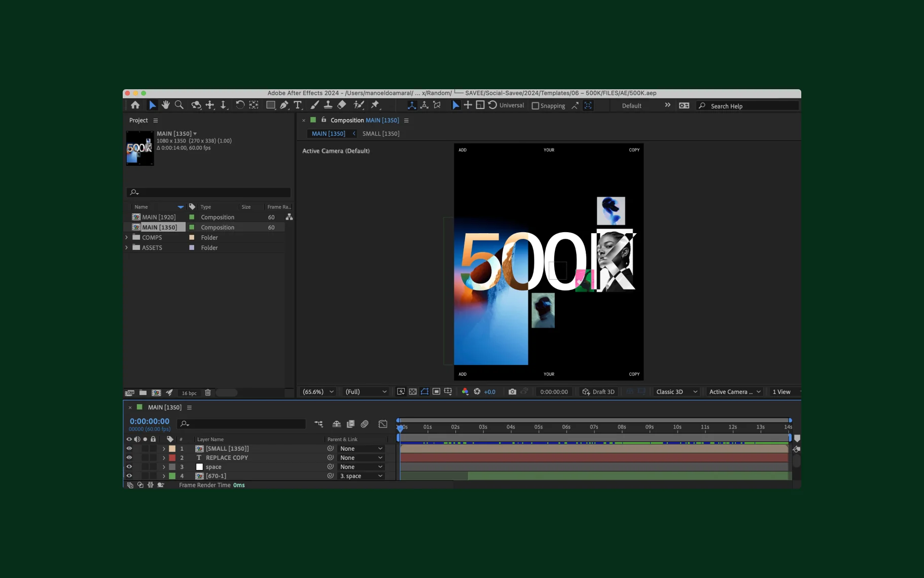Hide the REPLACE COPY layer
This screenshot has width=924, height=578.
point(129,457)
